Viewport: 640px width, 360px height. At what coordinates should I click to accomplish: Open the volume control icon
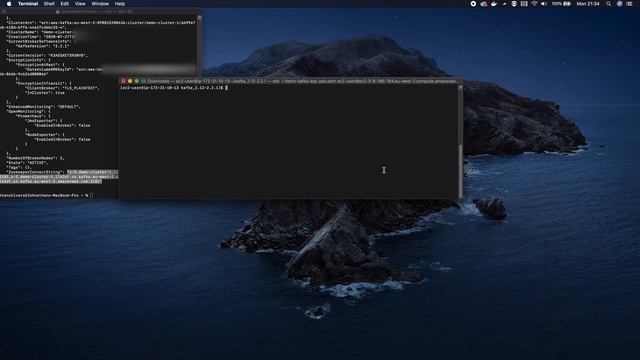point(544,4)
